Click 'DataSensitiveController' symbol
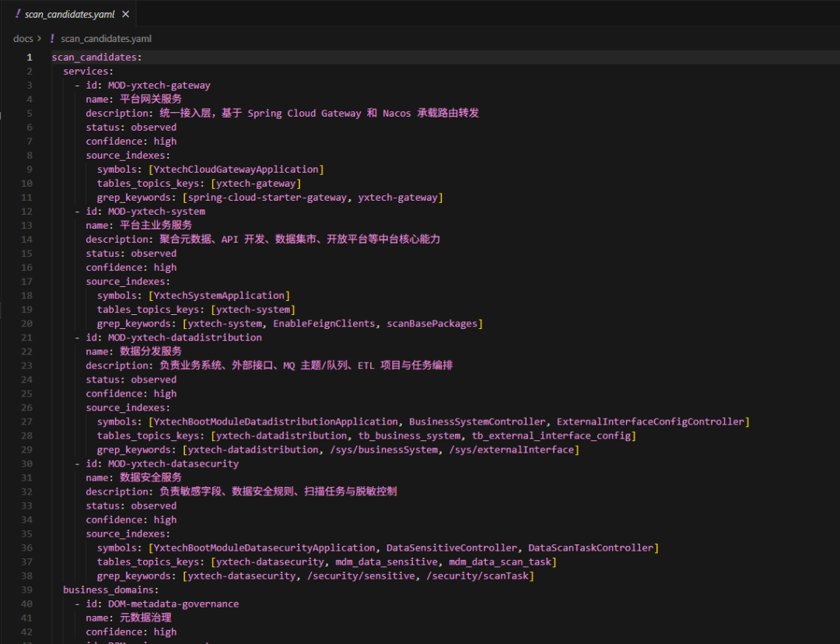This screenshot has height=644, width=840. click(452, 548)
